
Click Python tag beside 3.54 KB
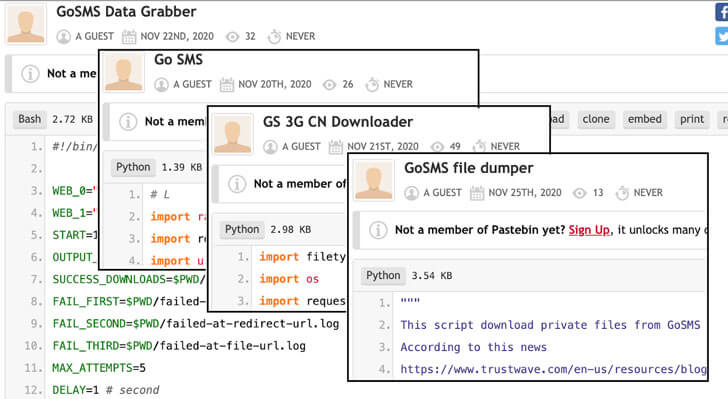tap(383, 275)
